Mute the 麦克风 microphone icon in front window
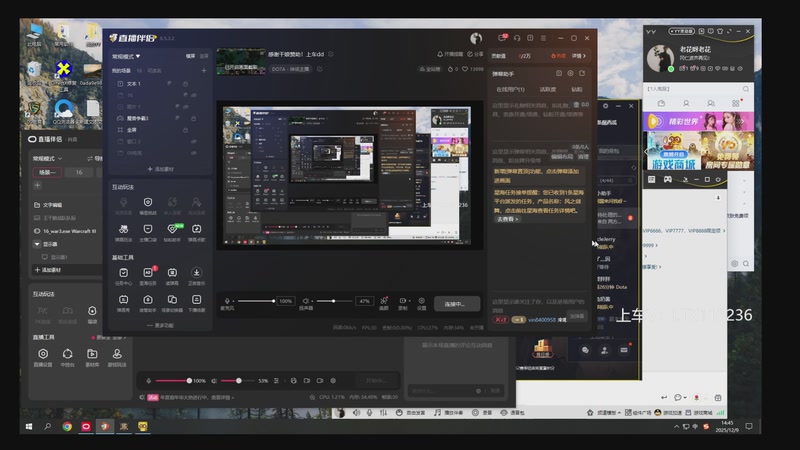The width and height of the screenshot is (800, 450). click(227, 301)
